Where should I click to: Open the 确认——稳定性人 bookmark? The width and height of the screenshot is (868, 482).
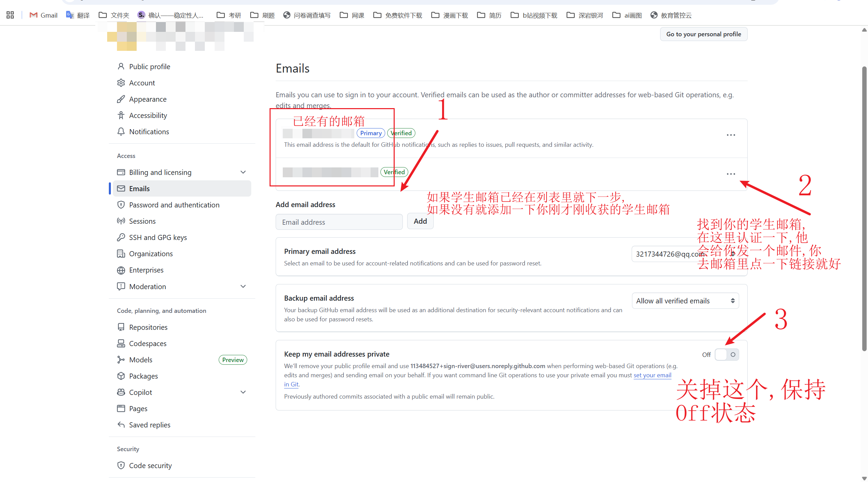pyautogui.click(x=171, y=15)
